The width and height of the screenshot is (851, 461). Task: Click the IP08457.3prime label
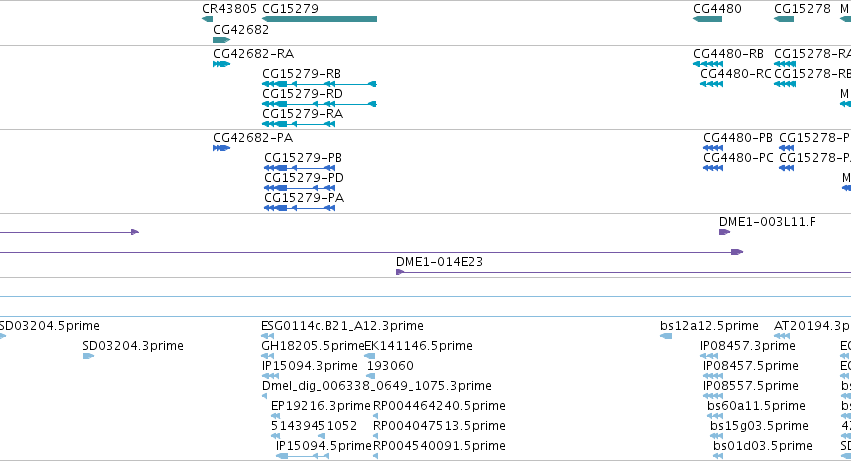tap(748, 346)
